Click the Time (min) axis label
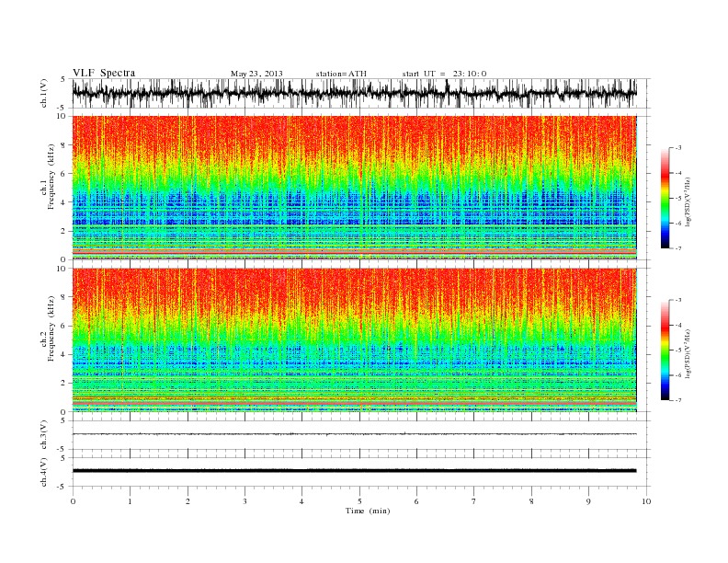 coord(368,511)
